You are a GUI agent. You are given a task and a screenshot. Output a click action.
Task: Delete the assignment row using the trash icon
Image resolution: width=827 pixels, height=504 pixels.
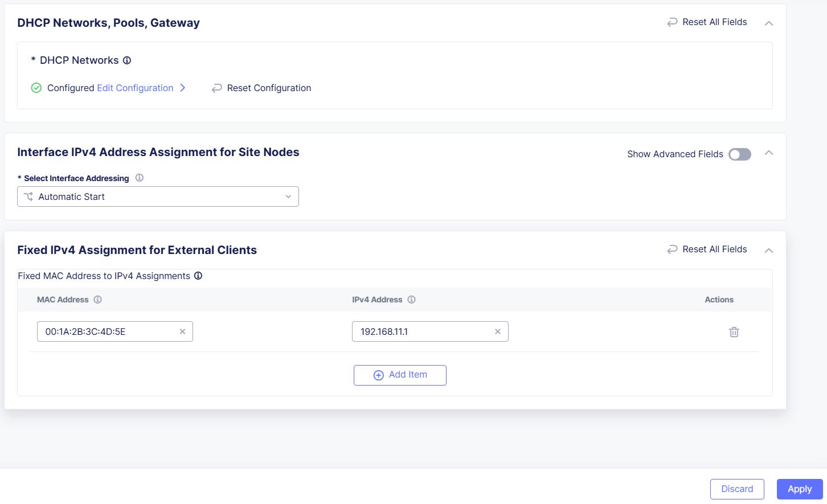[x=734, y=331]
